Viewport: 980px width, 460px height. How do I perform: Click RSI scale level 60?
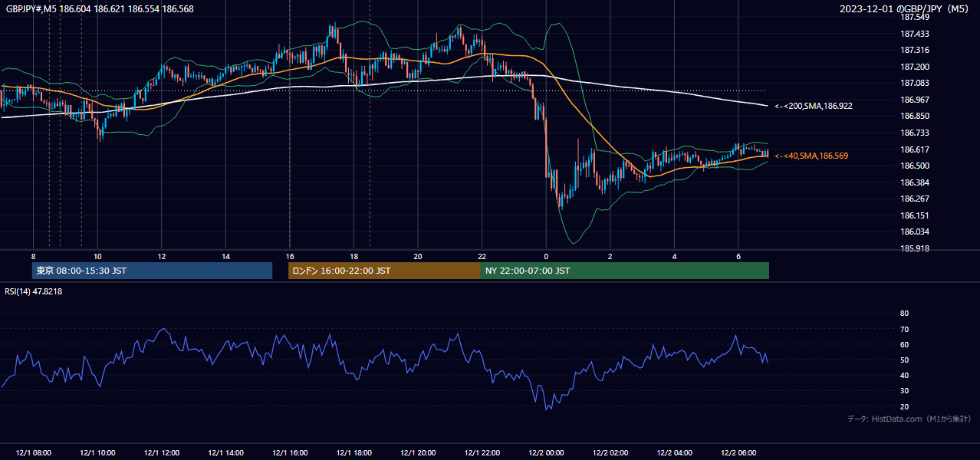(x=904, y=344)
